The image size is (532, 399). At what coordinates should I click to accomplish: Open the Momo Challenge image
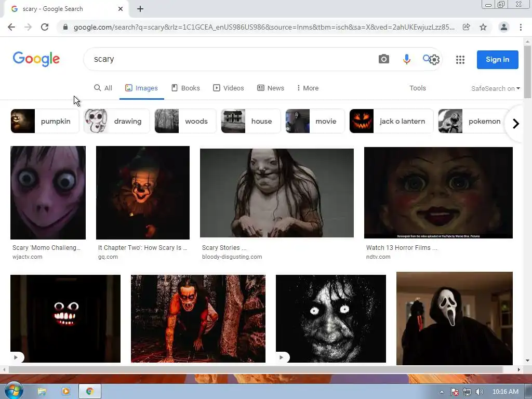click(48, 193)
